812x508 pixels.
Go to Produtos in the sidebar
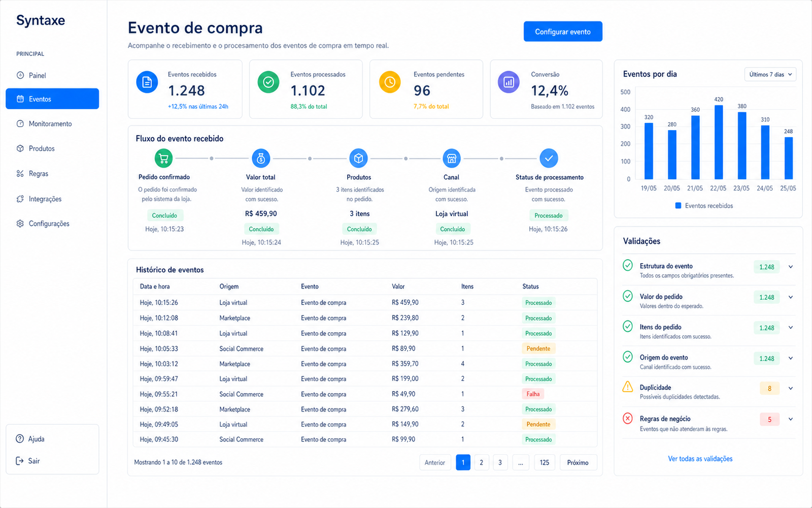pos(52,148)
